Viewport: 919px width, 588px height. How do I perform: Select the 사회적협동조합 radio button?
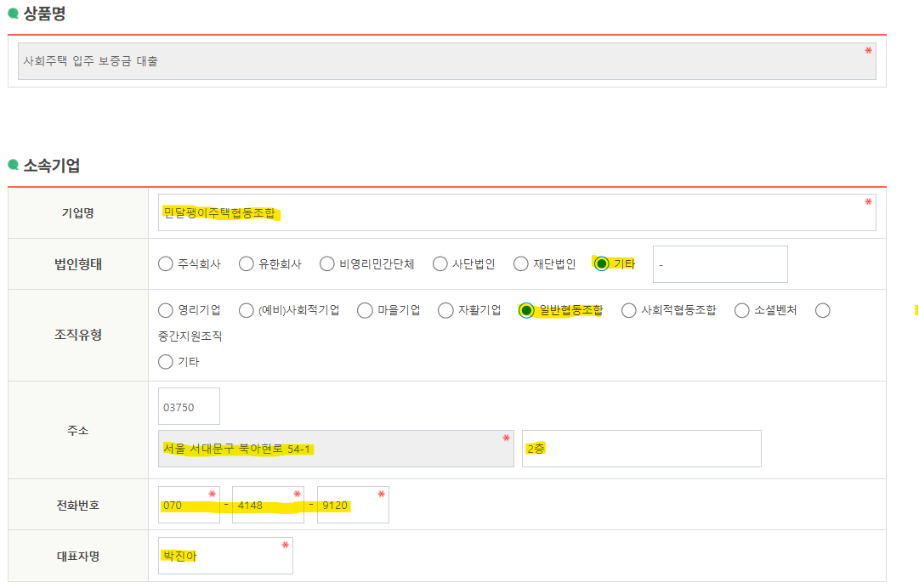pyautogui.click(x=629, y=310)
